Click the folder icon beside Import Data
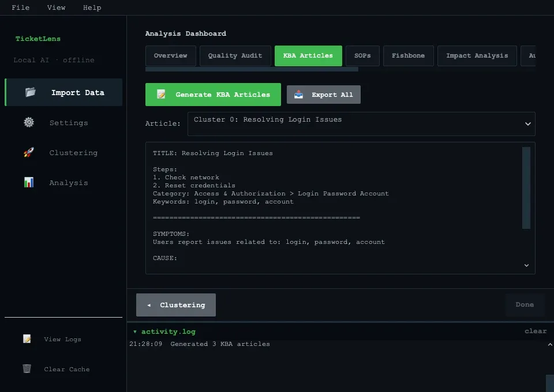 tap(31, 92)
